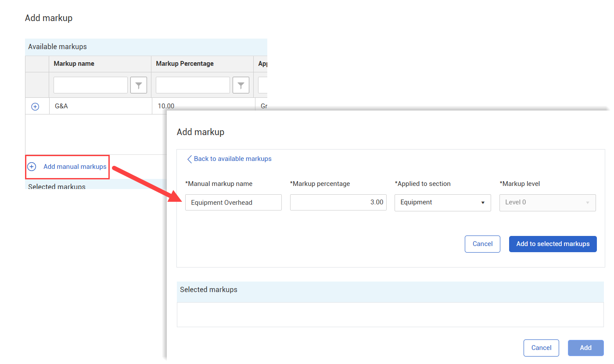Click into the Markup percentage field
The width and height of the screenshot is (614, 364).
point(338,203)
